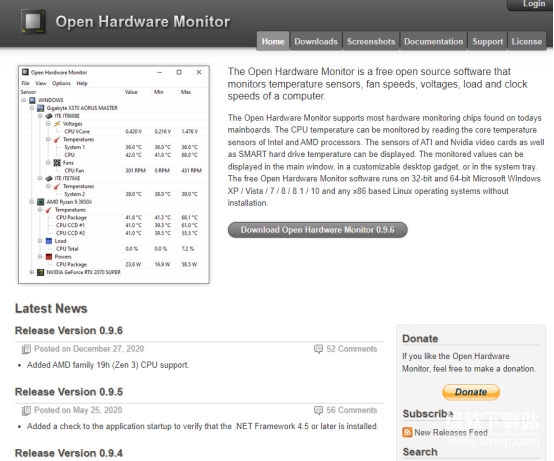Click the Value column header
The height and width of the screenshot is (461, 554).
coord(131,92)
